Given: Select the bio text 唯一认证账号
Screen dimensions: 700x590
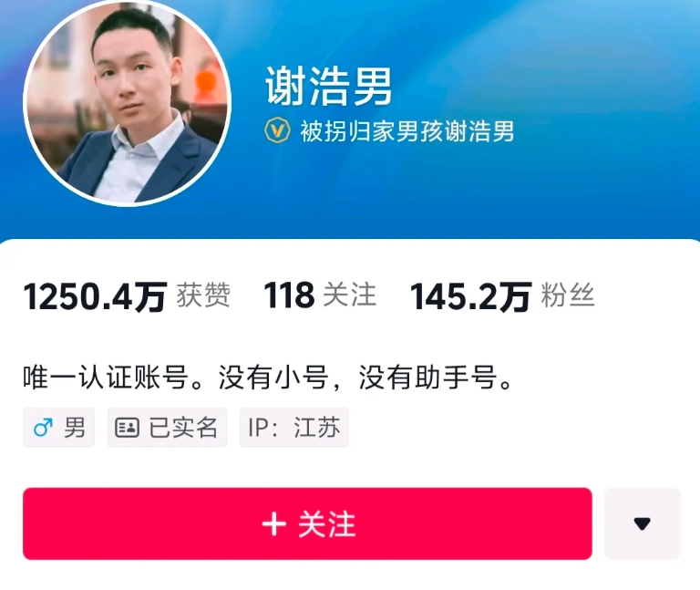Looking at the screenshot, I should pyautogui.click(x=106, y=378).
